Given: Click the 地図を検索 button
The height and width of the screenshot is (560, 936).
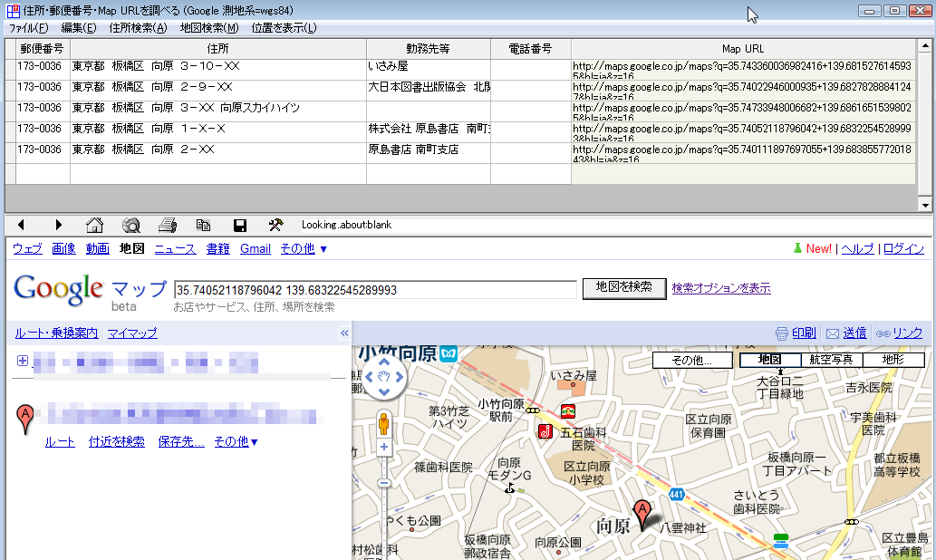Looking at the screenshot, I should coord(624,288).
